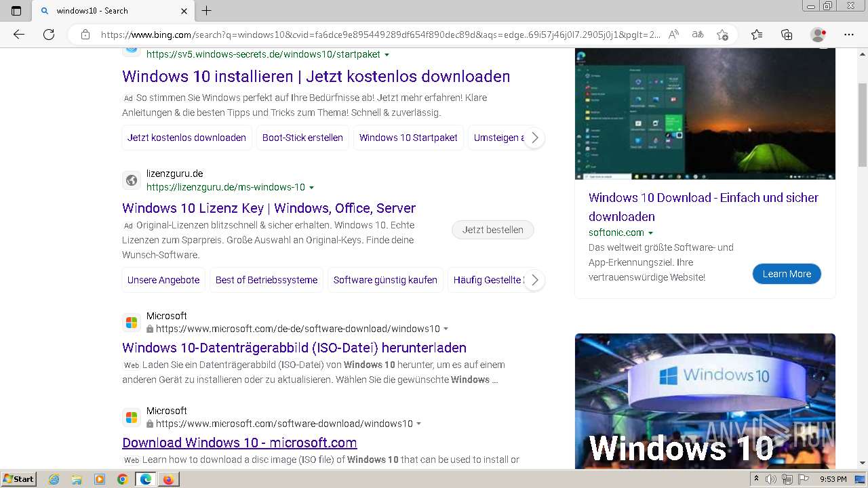The height and width of the screenshot is (488, 868).
Task: Expand sv5.windows-secrets.de URL dropdown
Action: [x=387, y=55]
